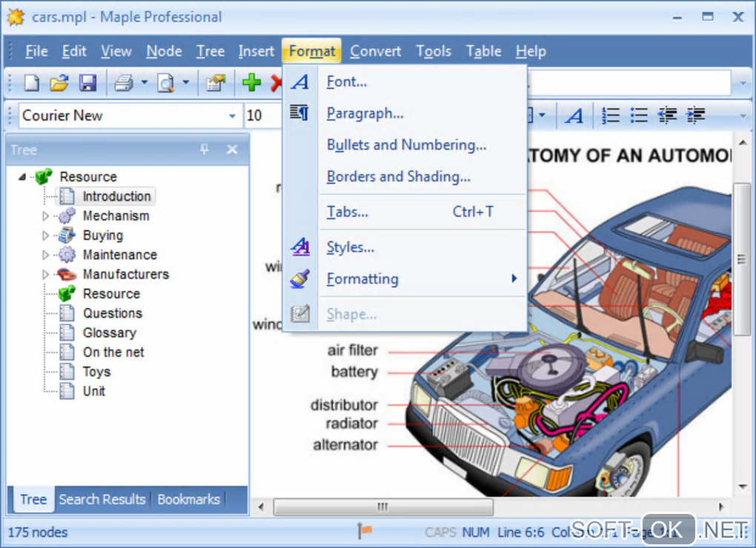This screenshot has height=548, width=756.
Task: Open the File menu
Action: click(x=36, y=51)
